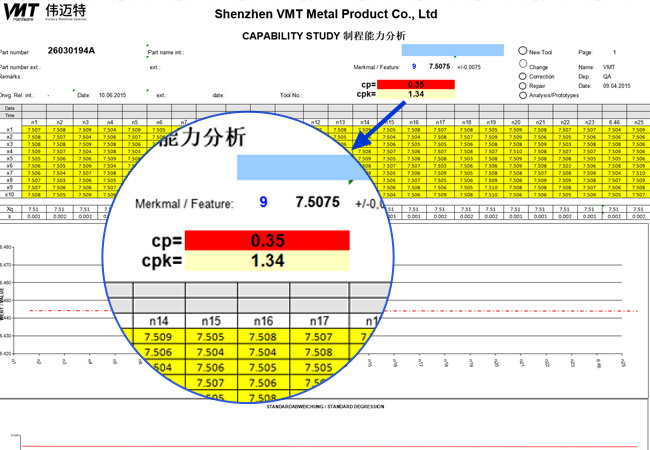Select column header n5

point(134,123)
